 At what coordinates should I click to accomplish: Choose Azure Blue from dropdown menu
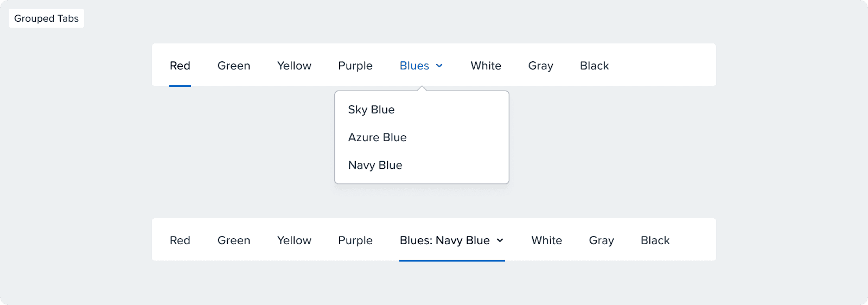point(378,137)
